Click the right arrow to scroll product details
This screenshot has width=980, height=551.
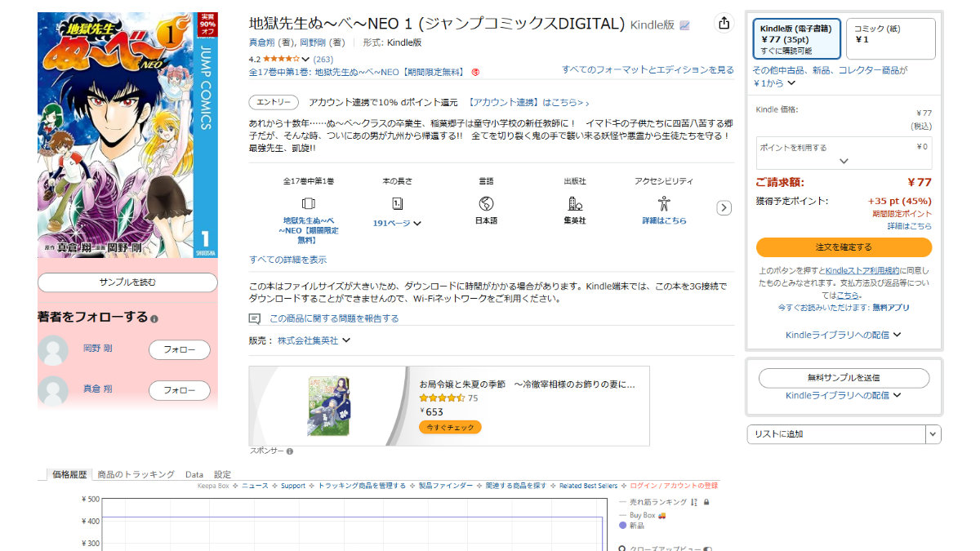724,207
